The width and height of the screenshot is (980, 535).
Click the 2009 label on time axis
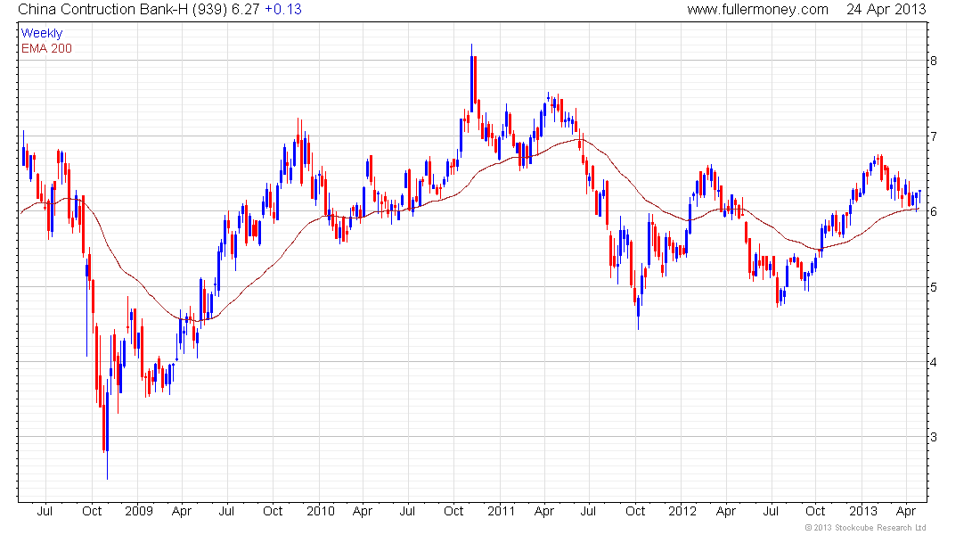(139, 511)
